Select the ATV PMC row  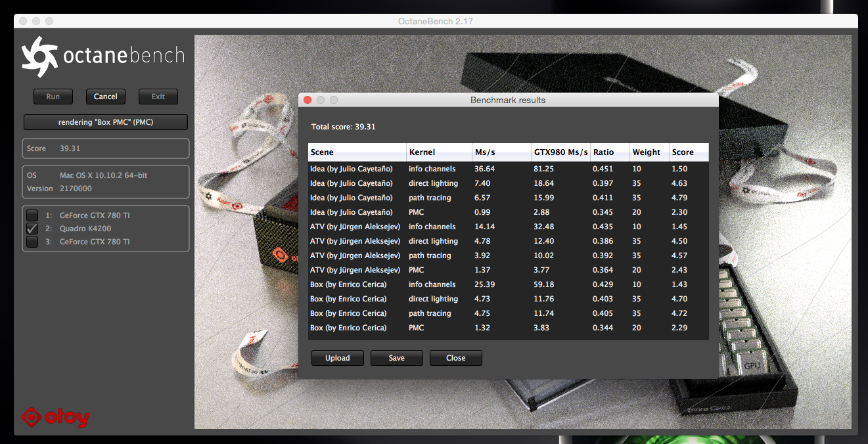click(x=508, y=270)
